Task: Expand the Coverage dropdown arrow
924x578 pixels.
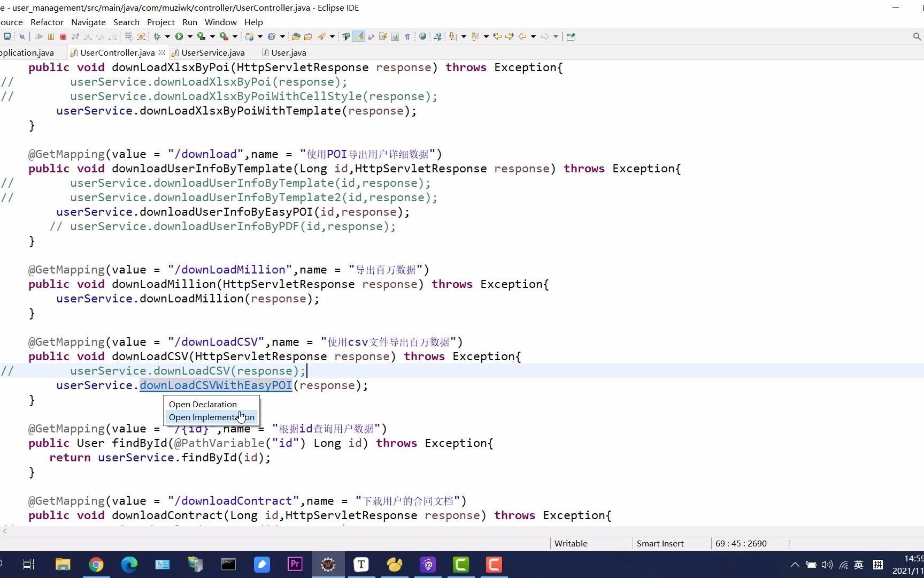Action: pos(212,36)
